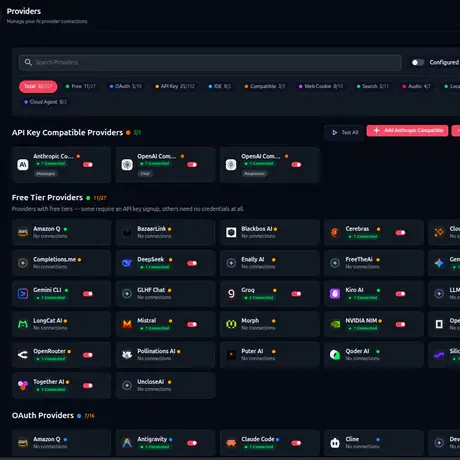Screen dimensions: 460x460
Task: Toggle the Claude Code provider switch
Action: pyautogui.click(x=296, y=443)
